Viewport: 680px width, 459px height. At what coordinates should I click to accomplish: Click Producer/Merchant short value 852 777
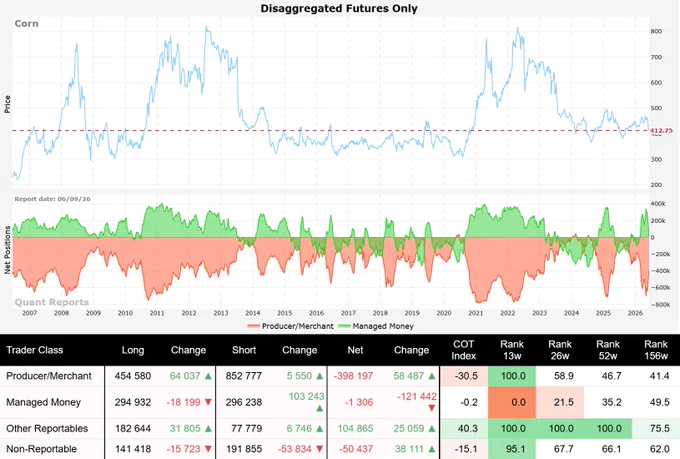click(x=244, y=376)
